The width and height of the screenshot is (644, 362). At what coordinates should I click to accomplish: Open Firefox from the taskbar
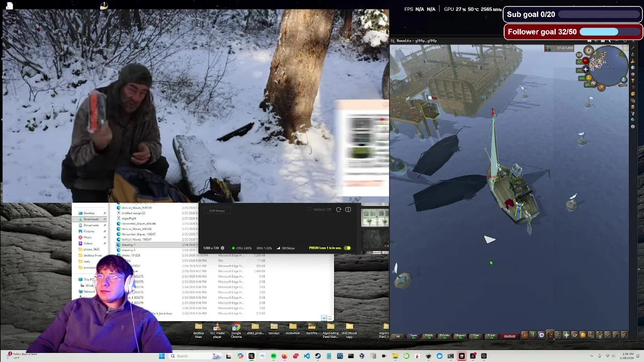284,356
